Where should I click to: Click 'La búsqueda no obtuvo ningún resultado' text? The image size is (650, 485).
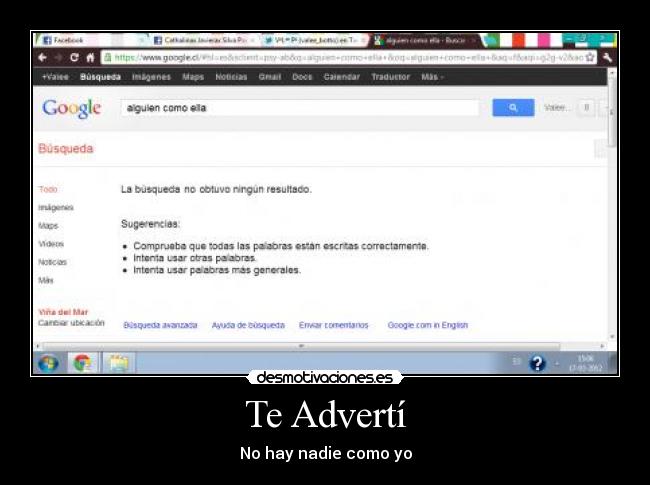pos(216,189)
